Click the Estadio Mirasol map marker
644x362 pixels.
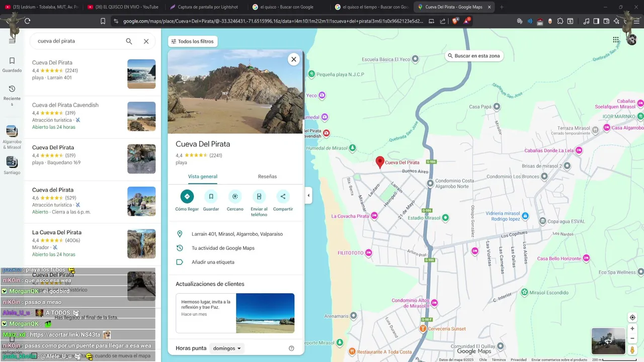coord(445,218)
